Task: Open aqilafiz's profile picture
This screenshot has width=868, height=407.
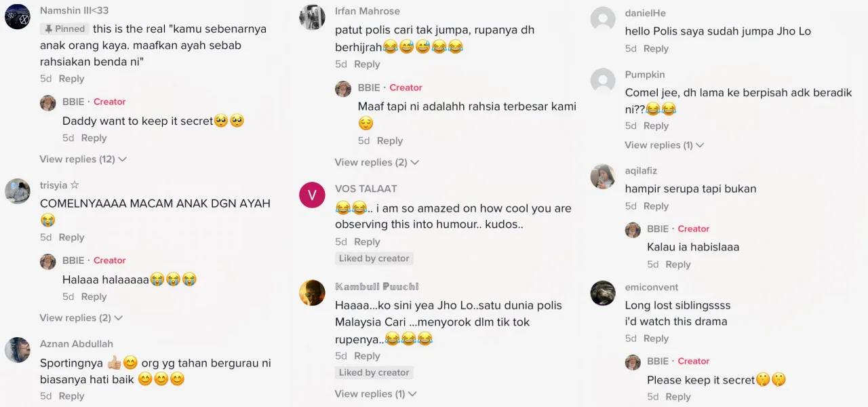Action: click(x=603, y=177)
